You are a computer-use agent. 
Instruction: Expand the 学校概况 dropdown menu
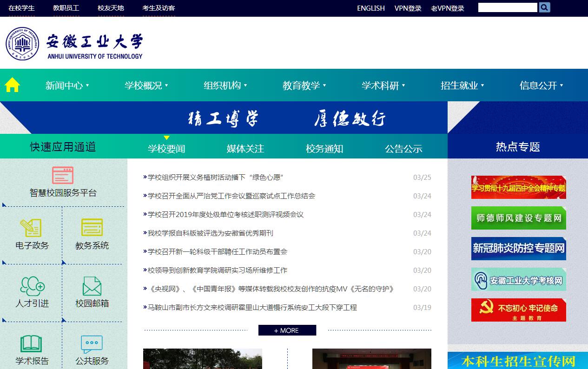(146, 86)
